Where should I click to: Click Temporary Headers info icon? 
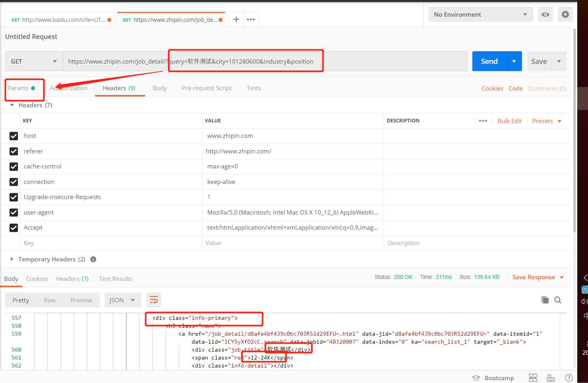coord(93,259)
